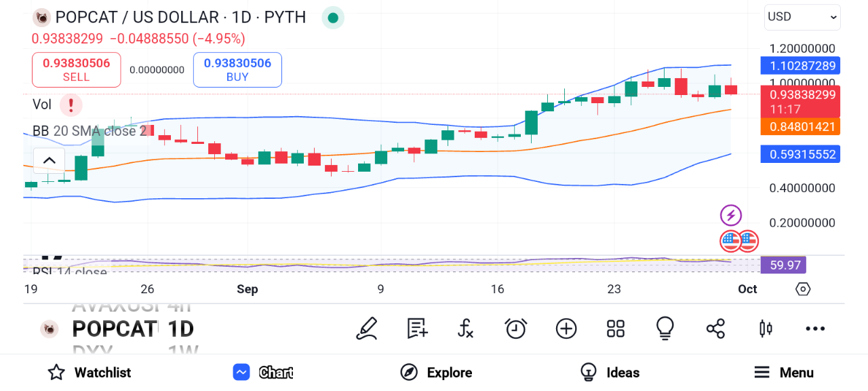Open the drawing tools pencil icon
The image size is (868, 391).
[367, 329]
